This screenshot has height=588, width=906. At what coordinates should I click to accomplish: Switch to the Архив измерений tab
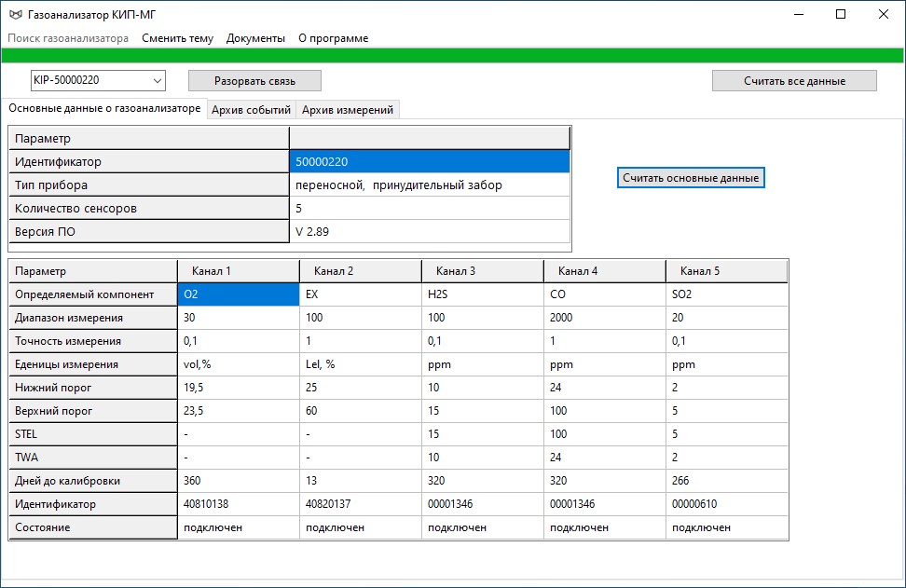348,110
